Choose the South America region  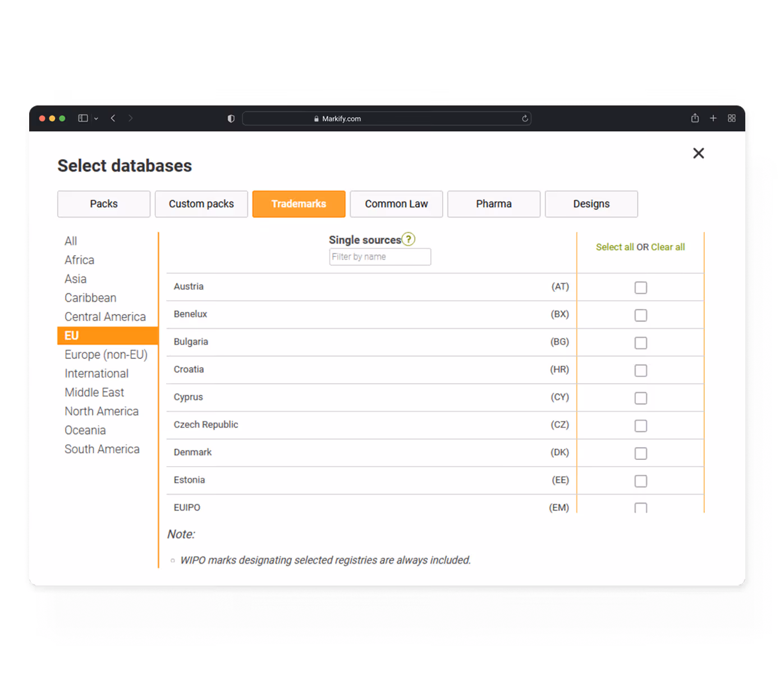coord(102,449)
